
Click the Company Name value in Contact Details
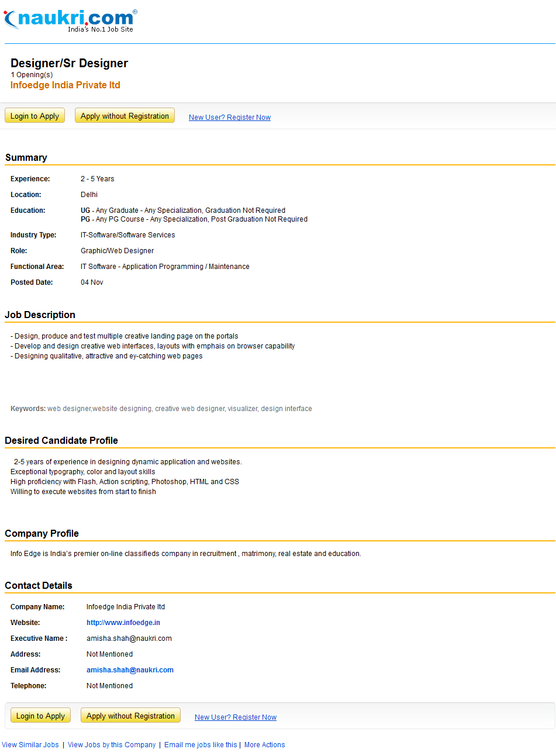(x=126, y=607)
